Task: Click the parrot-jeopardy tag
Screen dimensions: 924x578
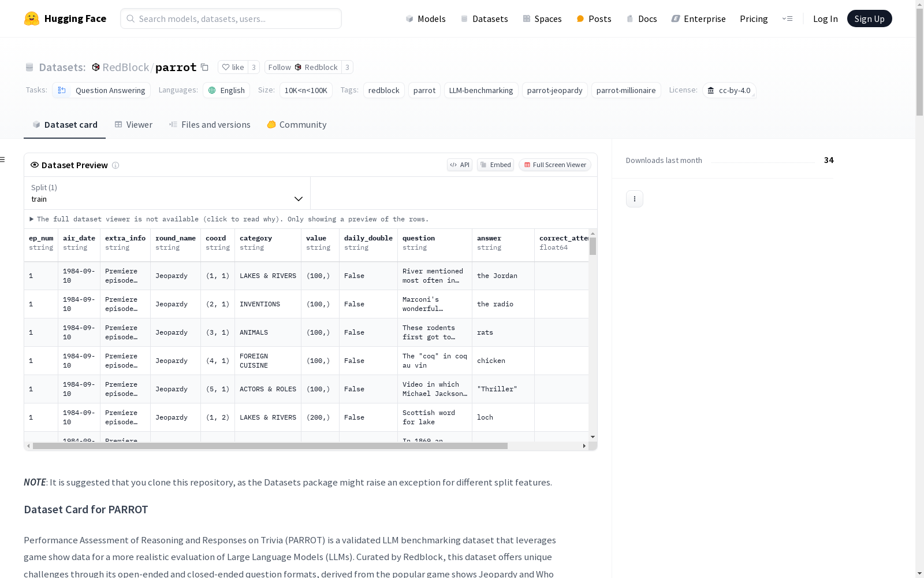Action: coord(555,90)
